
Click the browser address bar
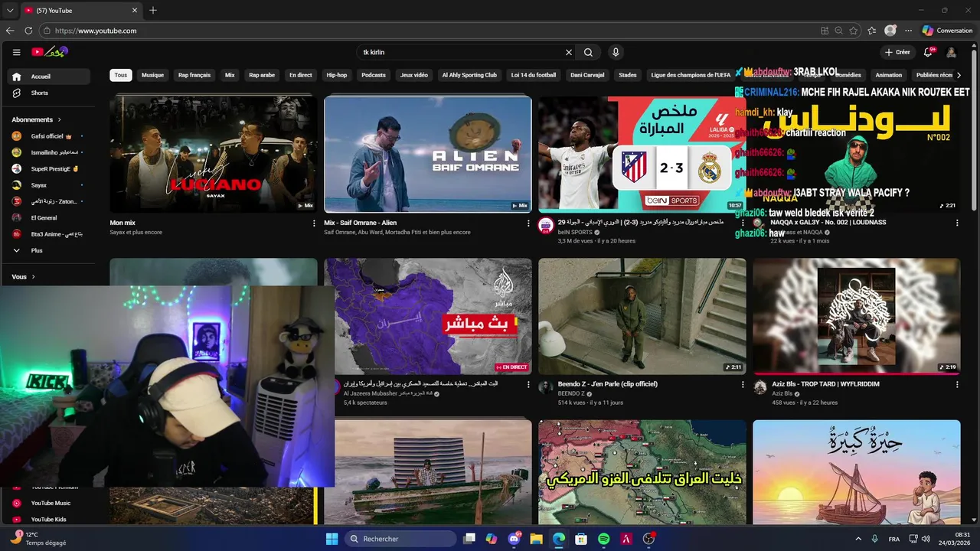tap(427, 31)
